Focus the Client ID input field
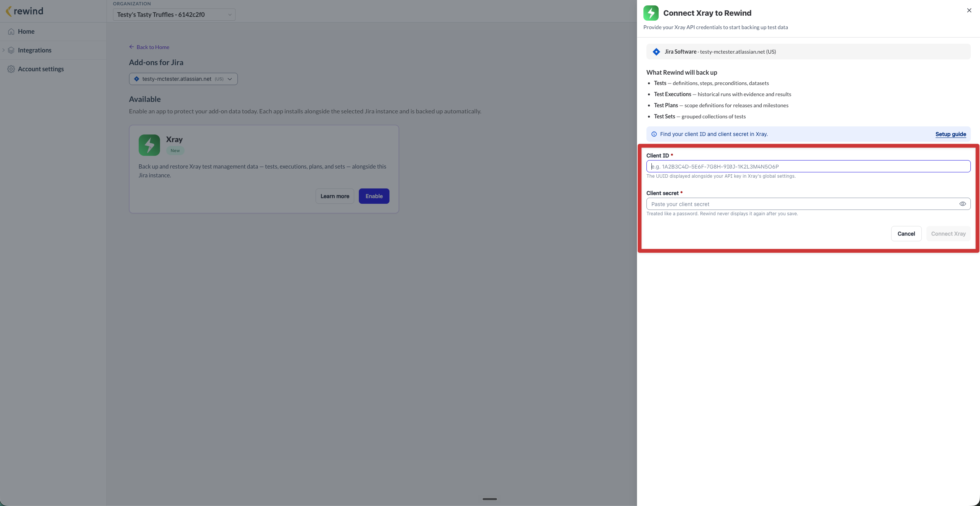 (808, 166)
